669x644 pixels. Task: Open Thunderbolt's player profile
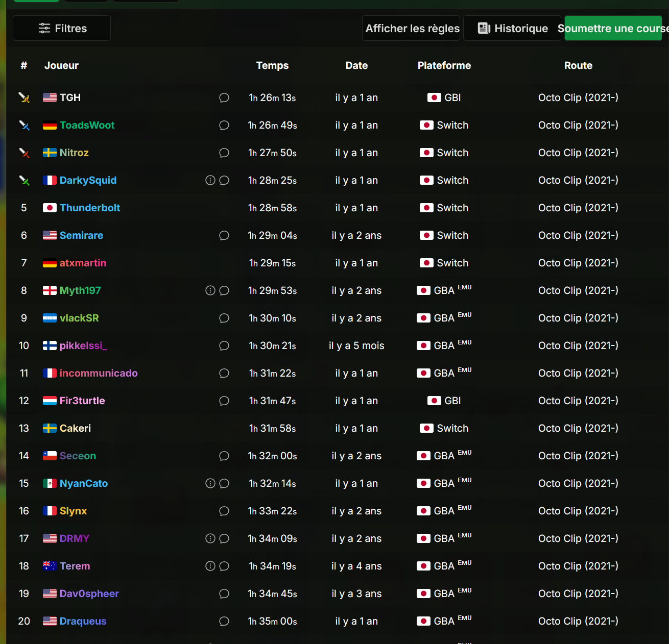pos(90,208)
